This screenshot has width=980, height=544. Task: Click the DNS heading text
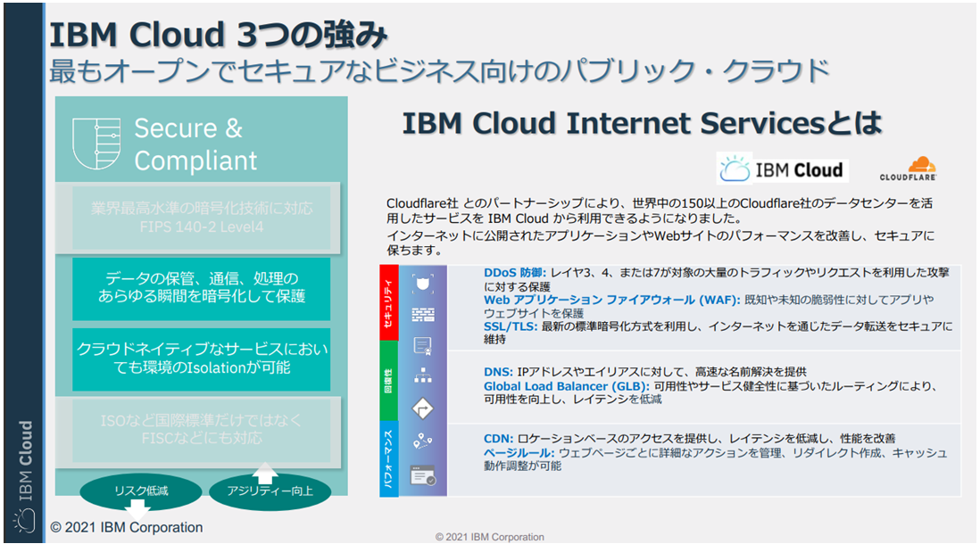498,372
